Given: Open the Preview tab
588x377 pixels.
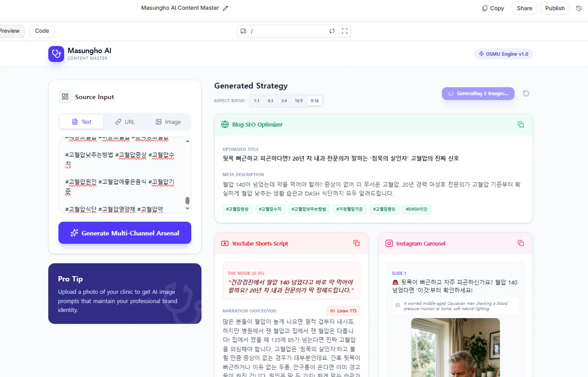Looking at the screenshot, I should pos(10,31).
